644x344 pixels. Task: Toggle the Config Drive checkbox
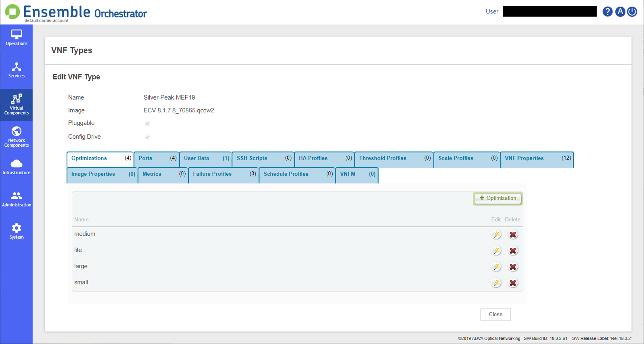coord(148,137)
